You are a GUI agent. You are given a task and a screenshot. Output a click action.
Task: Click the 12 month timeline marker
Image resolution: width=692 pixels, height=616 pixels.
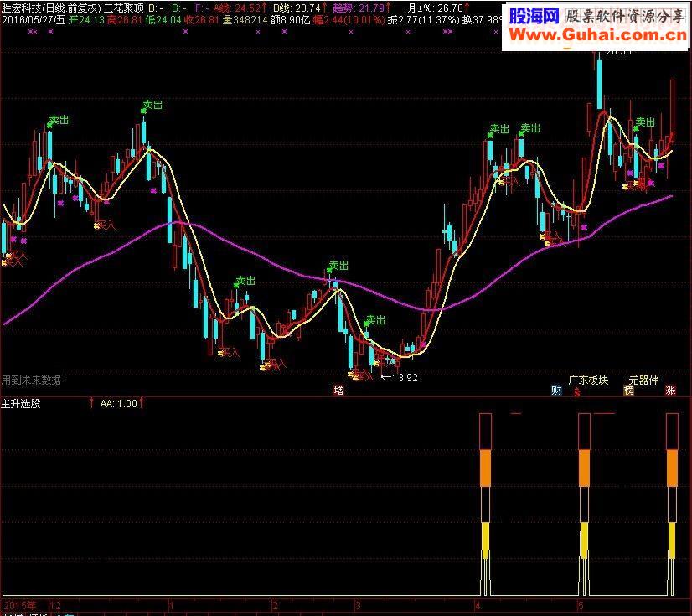point(55,605)
